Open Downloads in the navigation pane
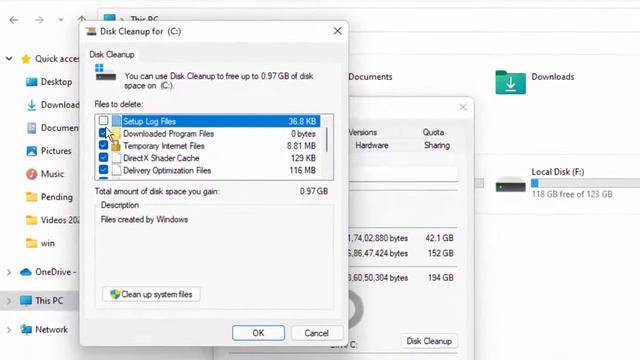Screen dimensions: 640x360 pyautogui.click(x=60, y=105)
